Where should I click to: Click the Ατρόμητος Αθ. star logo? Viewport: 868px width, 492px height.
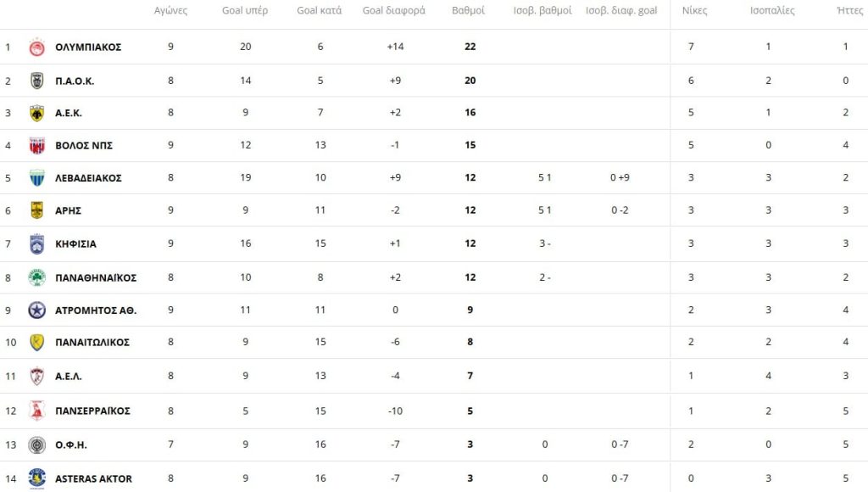[36, 310]
